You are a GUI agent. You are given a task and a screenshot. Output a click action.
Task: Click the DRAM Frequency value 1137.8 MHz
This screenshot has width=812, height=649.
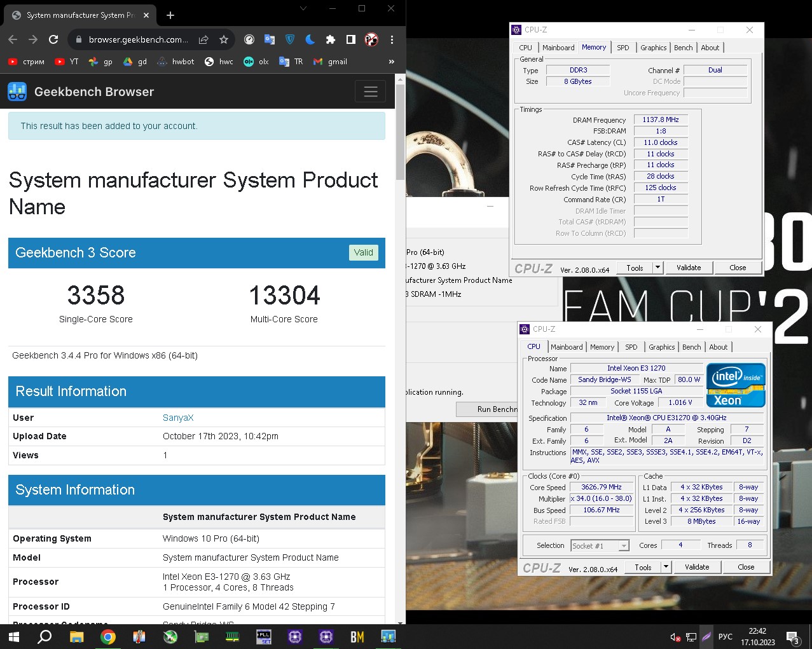(661, 120)
